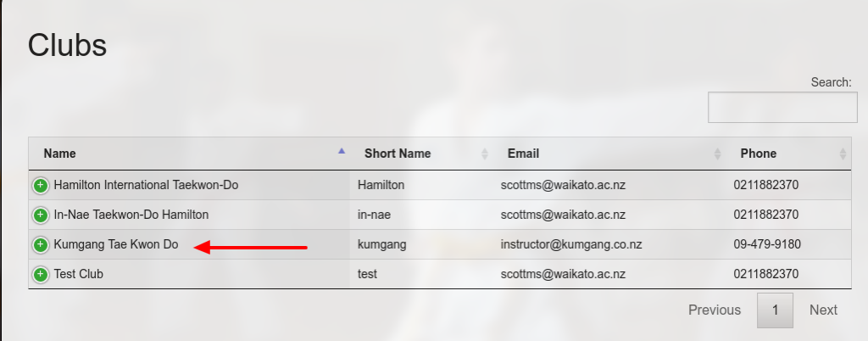The width and height of the screenshot is (868, 341).
Task: Click green plus icon beside Test Club
Action: [40, 275]
